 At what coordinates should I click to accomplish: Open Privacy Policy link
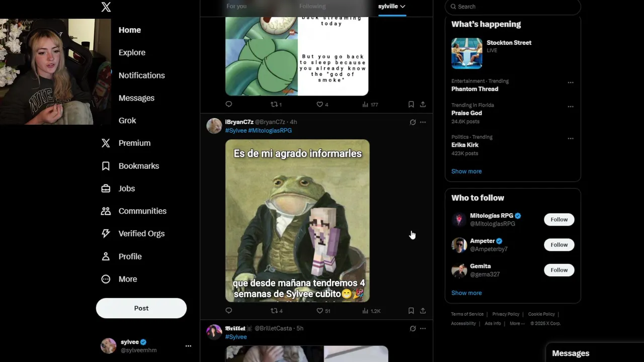tap(506, 314)
